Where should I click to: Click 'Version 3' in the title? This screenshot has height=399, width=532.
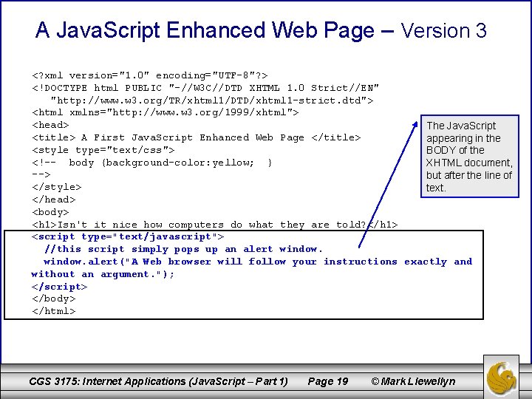tap(444, 30)
